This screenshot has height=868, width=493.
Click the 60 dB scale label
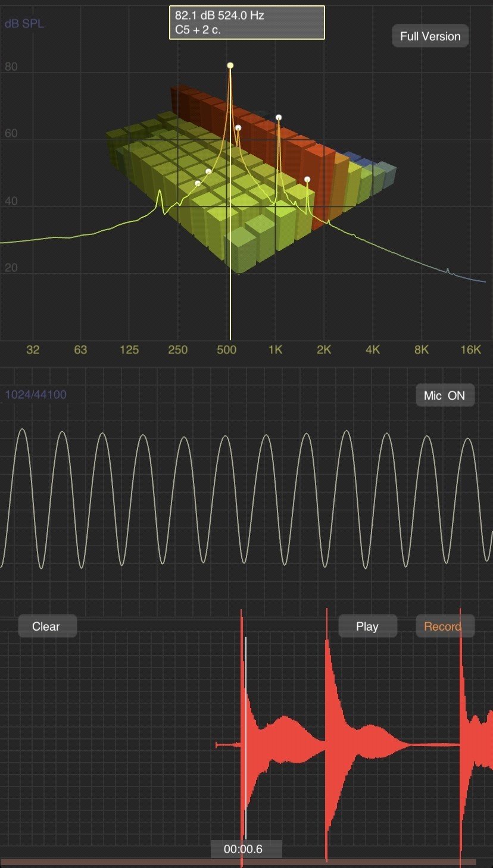click(x=11, y=134)
